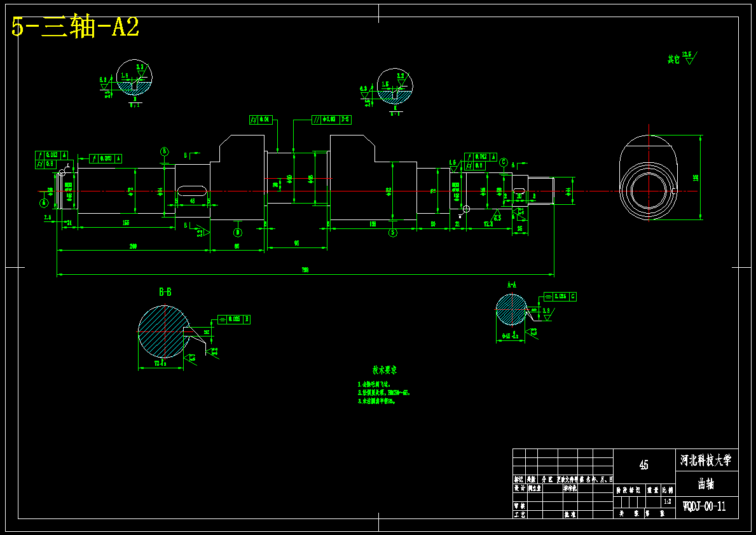
Task: Click the "设计" row label
Action: pos(519,488)
